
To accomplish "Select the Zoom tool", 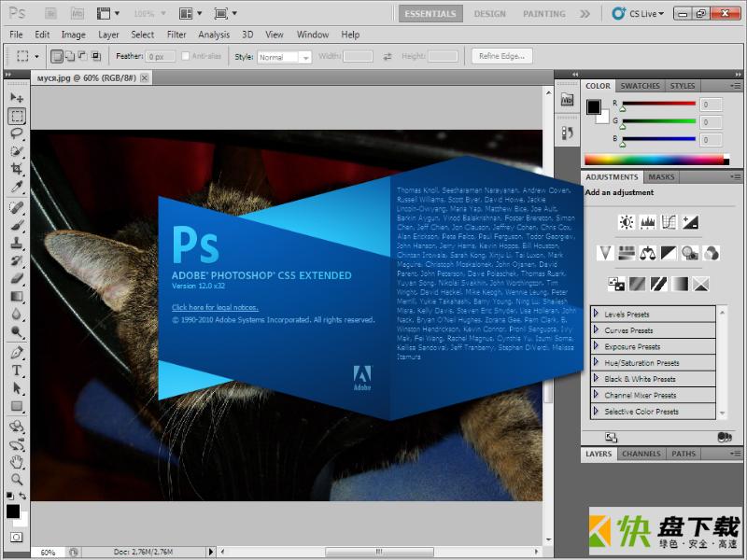I will click(17, 479).
